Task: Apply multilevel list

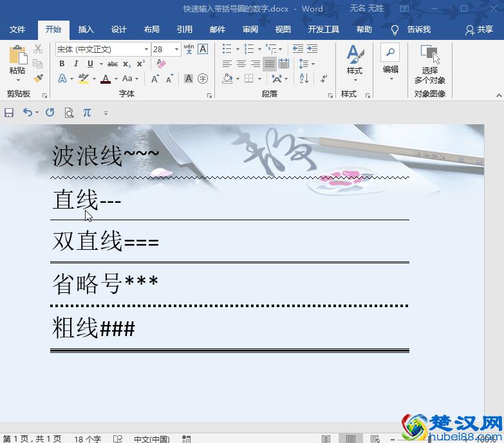Action: pos(271,49)
